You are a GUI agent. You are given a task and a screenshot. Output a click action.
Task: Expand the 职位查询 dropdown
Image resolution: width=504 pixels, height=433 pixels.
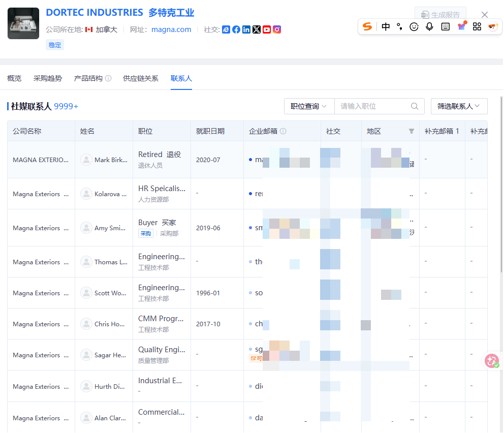click(x=309, y=106)
